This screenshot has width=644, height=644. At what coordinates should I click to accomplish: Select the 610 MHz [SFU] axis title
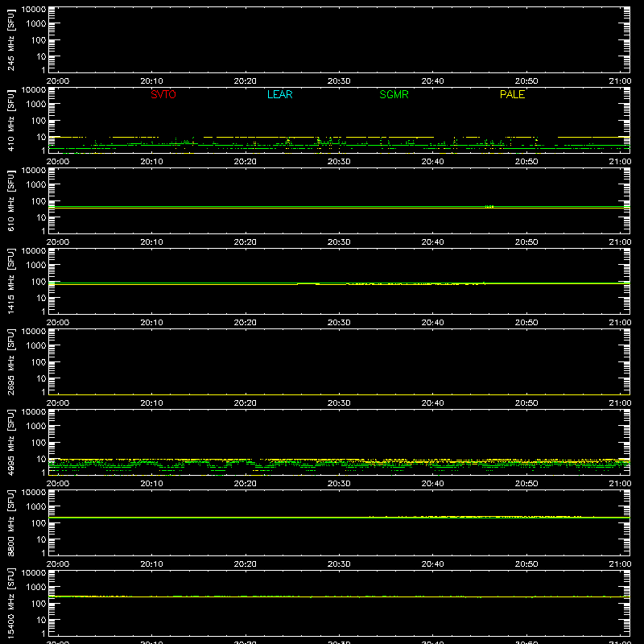click(10, 200)
